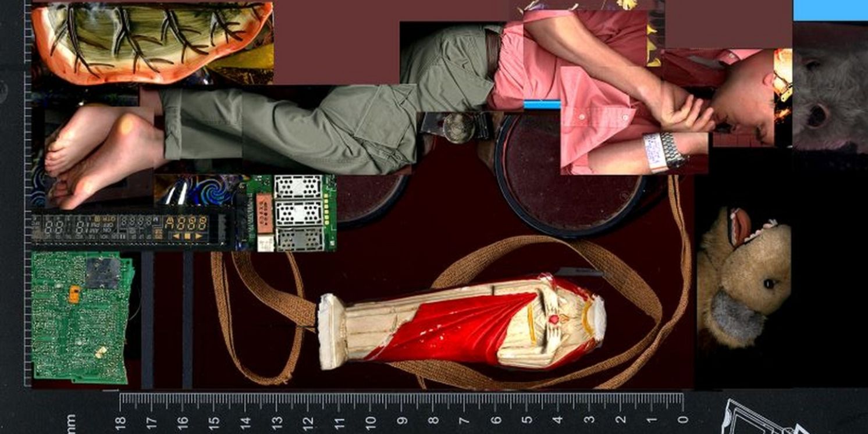
Task: Click the orange component on green circuit board
Action: (x=74, y=294)
